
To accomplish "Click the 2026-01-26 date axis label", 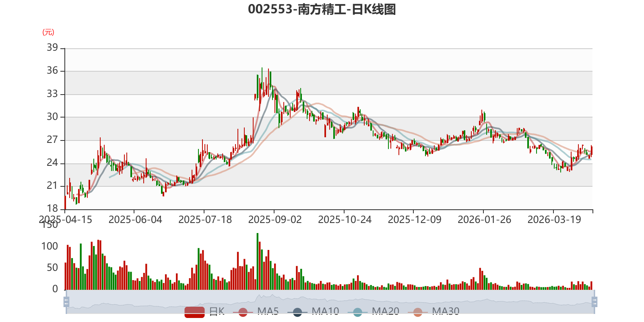I will click(484, 220).
